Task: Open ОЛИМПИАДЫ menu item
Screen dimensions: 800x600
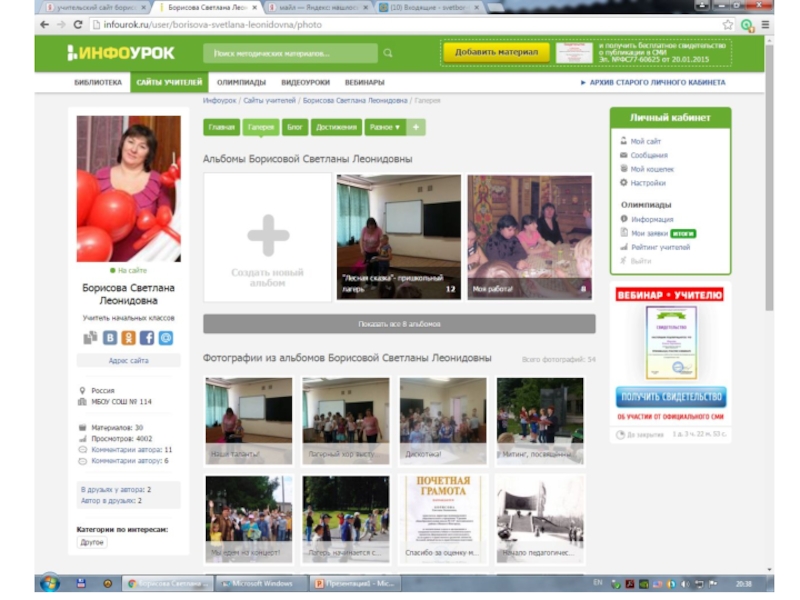Action: [241, 82]
